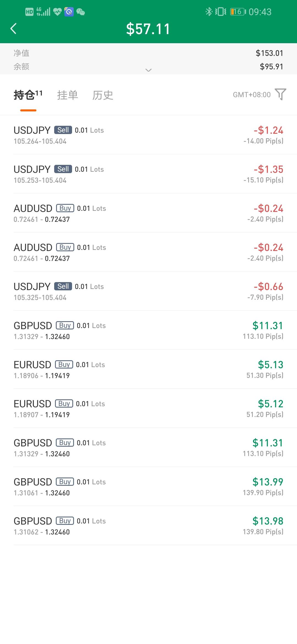The height and width of the screenshot is (644, 297).
Task: Tap the vibrate mode status icon
Action: [x=221, y=12]
